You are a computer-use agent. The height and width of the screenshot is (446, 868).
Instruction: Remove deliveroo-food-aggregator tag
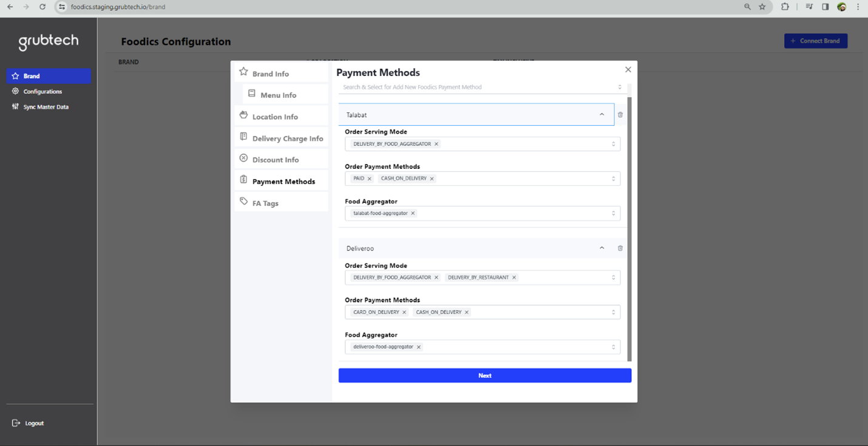click(419, 347)
